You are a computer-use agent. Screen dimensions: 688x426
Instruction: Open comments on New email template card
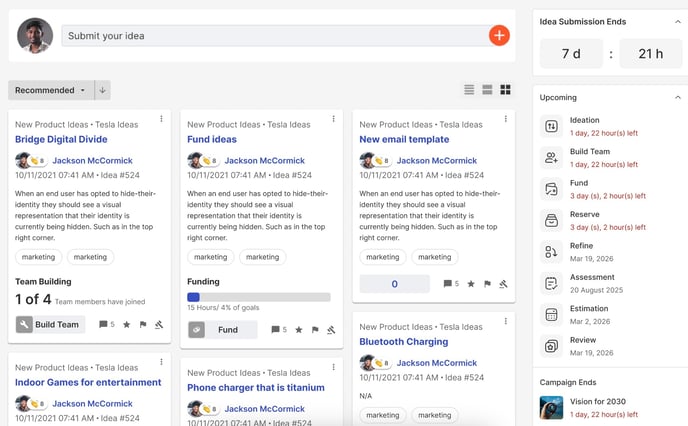(451, 284)
